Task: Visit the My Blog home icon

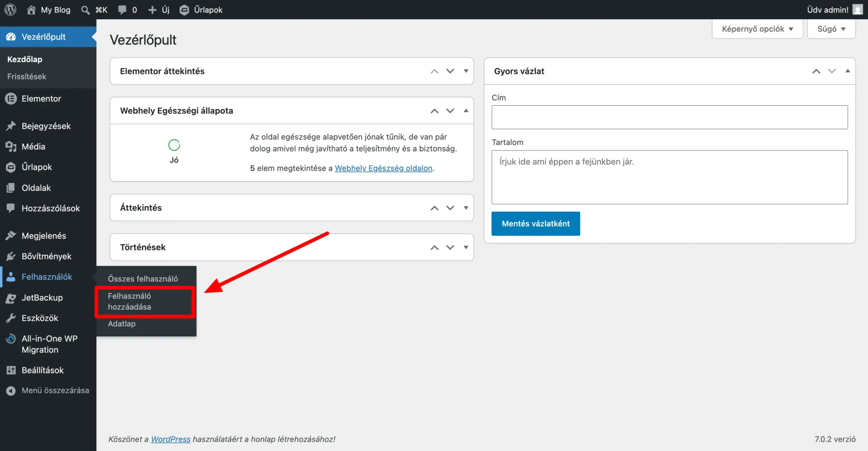Action: pos(31,9)
